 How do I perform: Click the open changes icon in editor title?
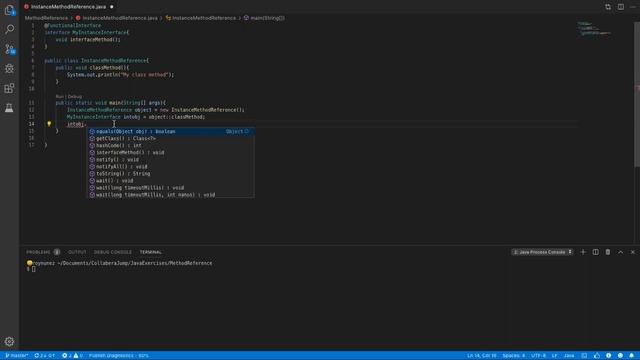(x=608, y=7)
